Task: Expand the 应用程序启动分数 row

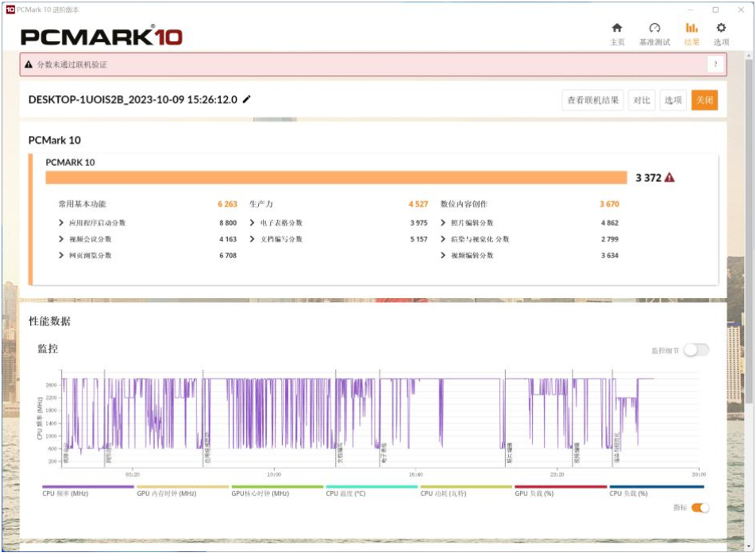Action: tap(62, 223)
